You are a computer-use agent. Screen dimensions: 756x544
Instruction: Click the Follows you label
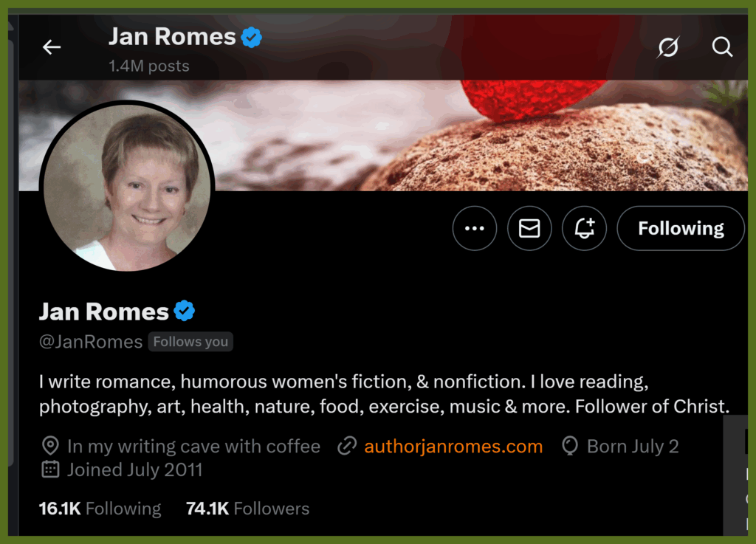click(x=190, y=342)
